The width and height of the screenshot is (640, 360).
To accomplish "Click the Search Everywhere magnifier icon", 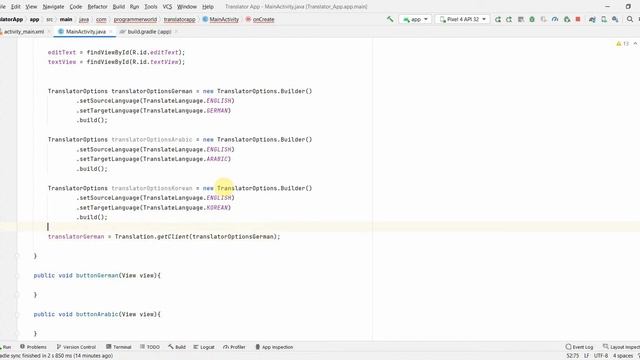I will (630, 19).
